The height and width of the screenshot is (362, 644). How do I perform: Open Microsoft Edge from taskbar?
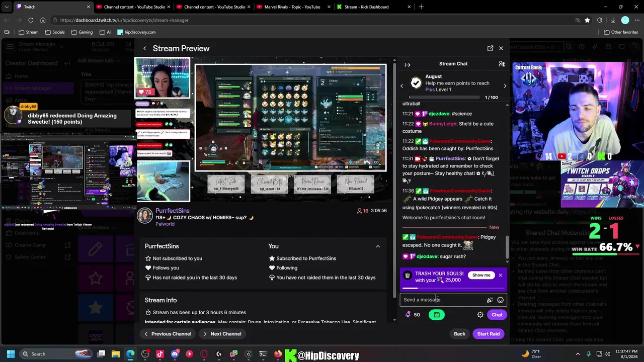131,354
